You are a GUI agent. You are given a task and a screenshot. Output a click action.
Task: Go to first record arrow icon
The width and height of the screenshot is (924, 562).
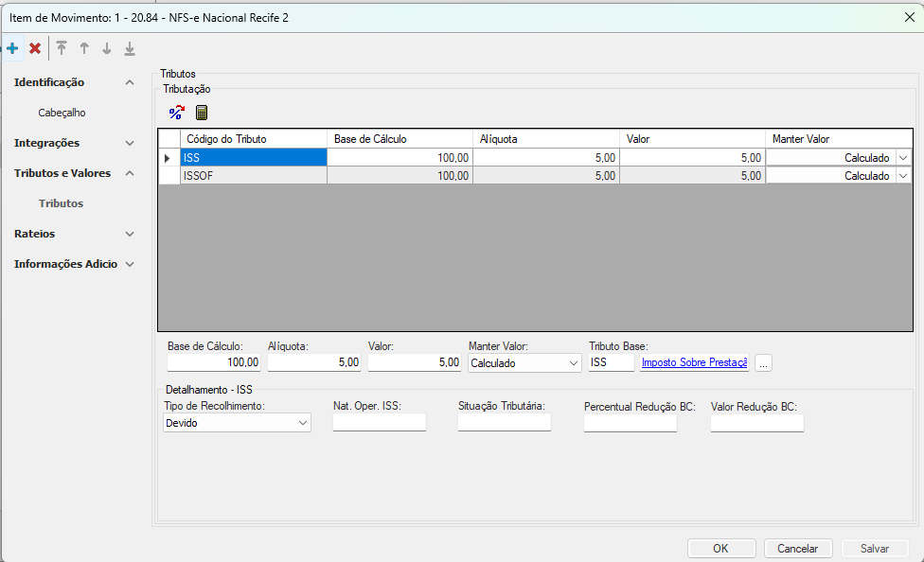click(62, 48)
